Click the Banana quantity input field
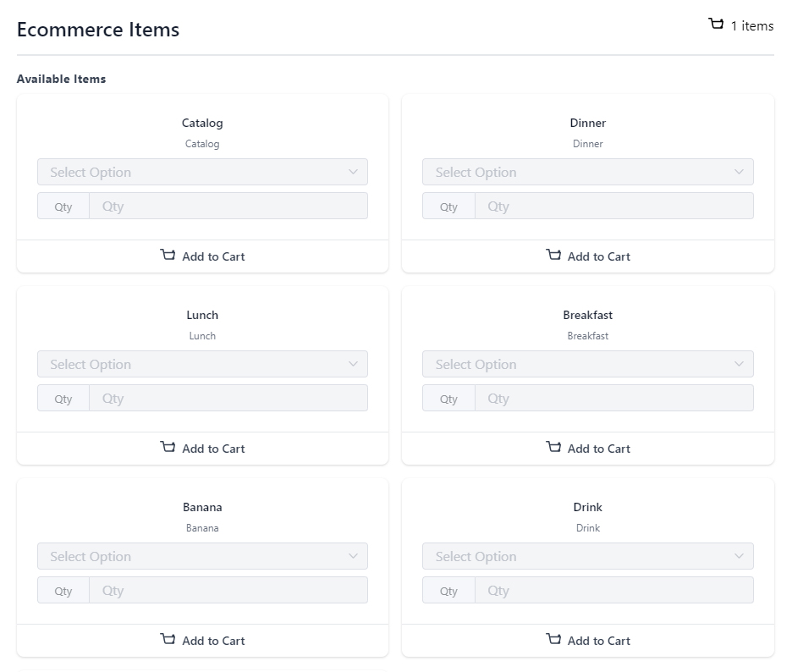792x672 pixels. pos(228,590)
